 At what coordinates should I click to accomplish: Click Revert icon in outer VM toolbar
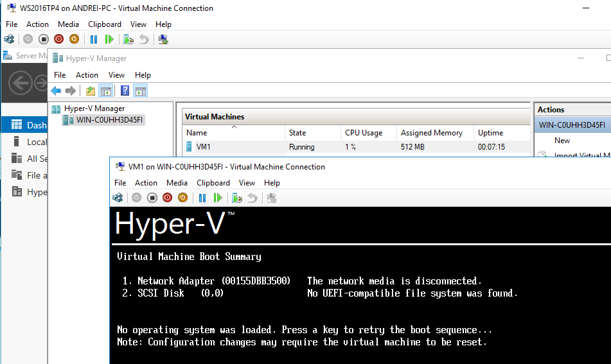tap(144, 39)
